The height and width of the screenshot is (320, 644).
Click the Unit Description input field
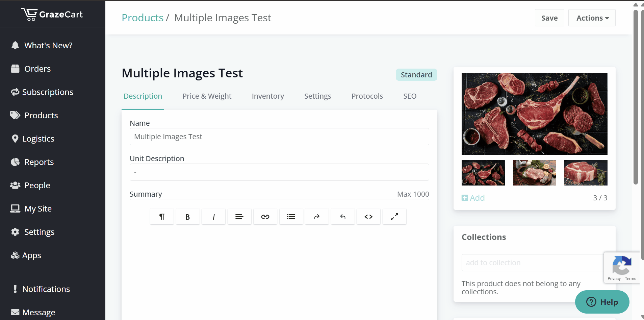pyautogui.click(x=279, y=172)
